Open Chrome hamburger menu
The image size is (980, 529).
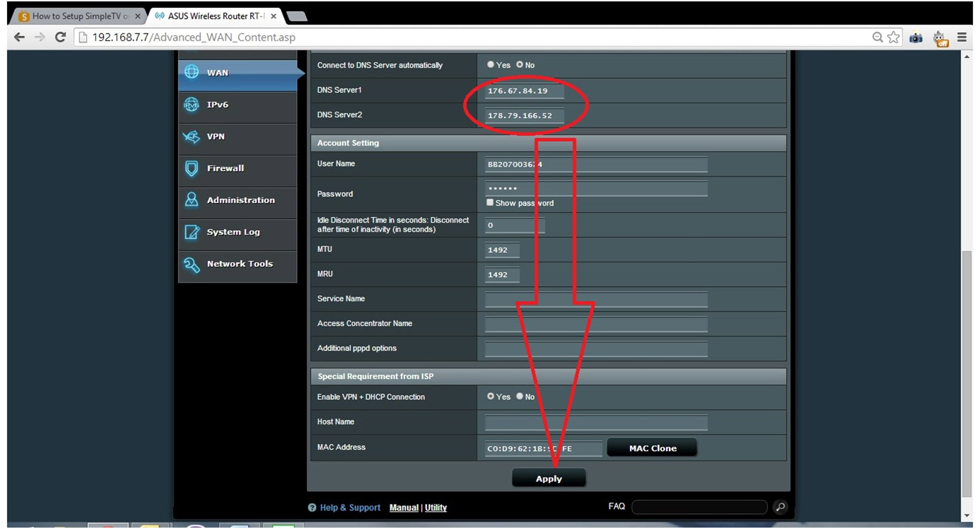[962, 38]
